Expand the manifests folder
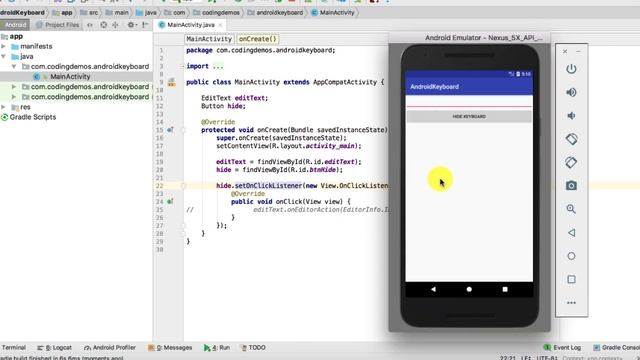 click(x=4, y=46)
